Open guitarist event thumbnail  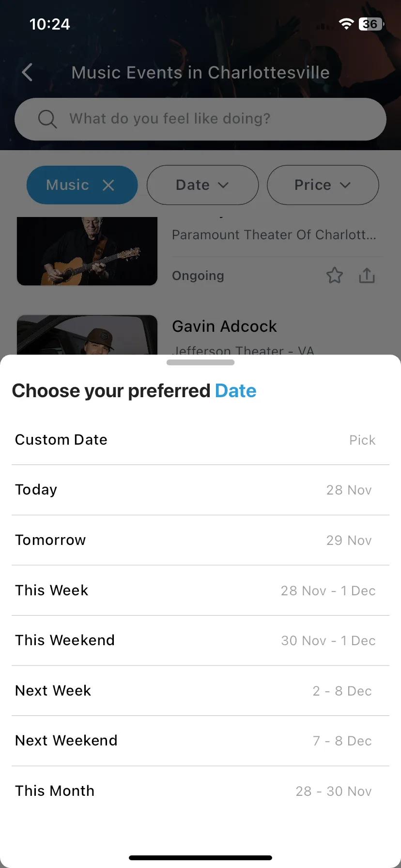pyautogui.click(x=87, y=251)
